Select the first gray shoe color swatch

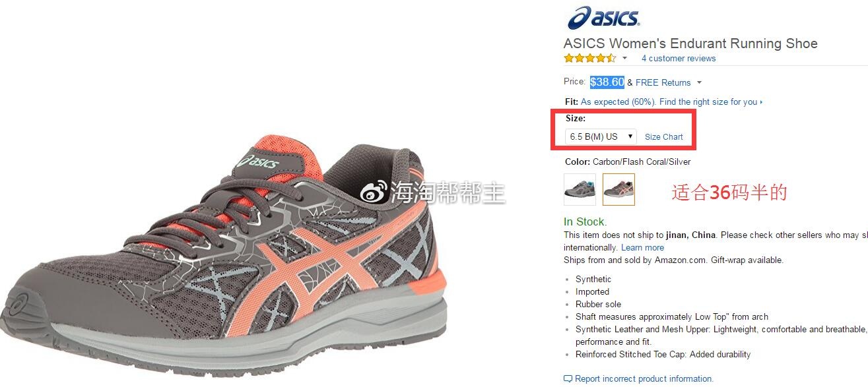pos(580,189)
